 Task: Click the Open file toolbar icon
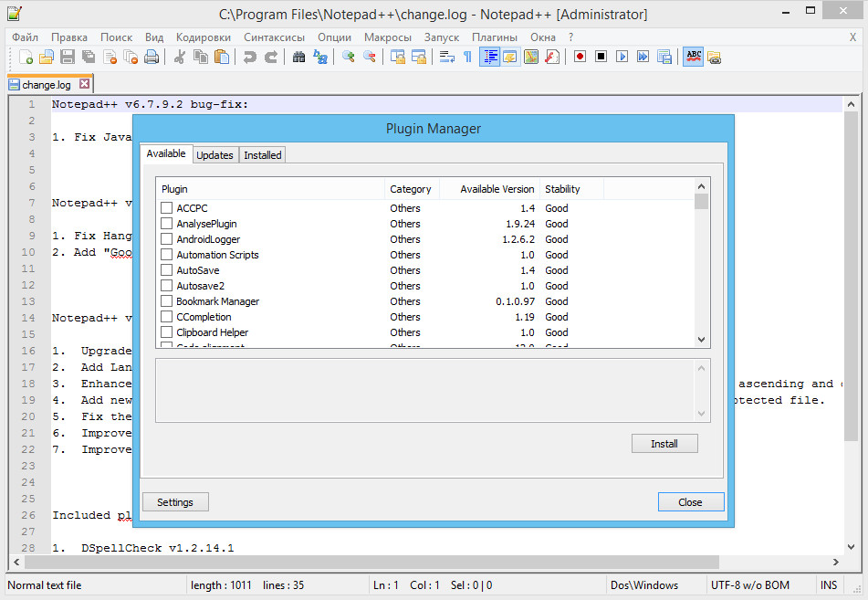tap(47, 57)
